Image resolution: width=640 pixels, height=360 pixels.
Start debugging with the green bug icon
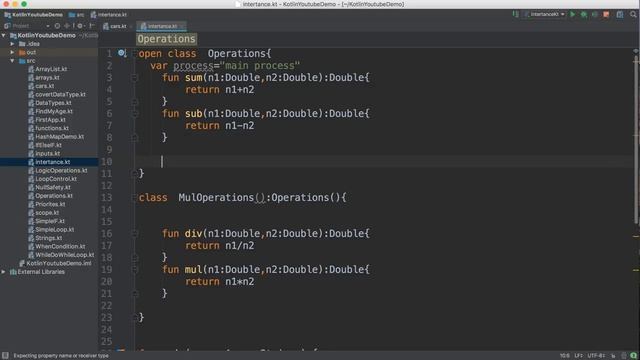point(584,14)
